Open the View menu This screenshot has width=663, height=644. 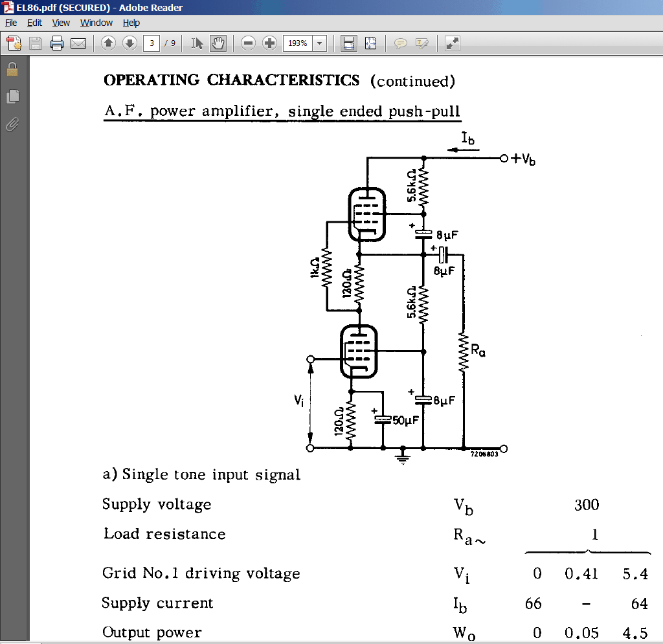(61, 23)
